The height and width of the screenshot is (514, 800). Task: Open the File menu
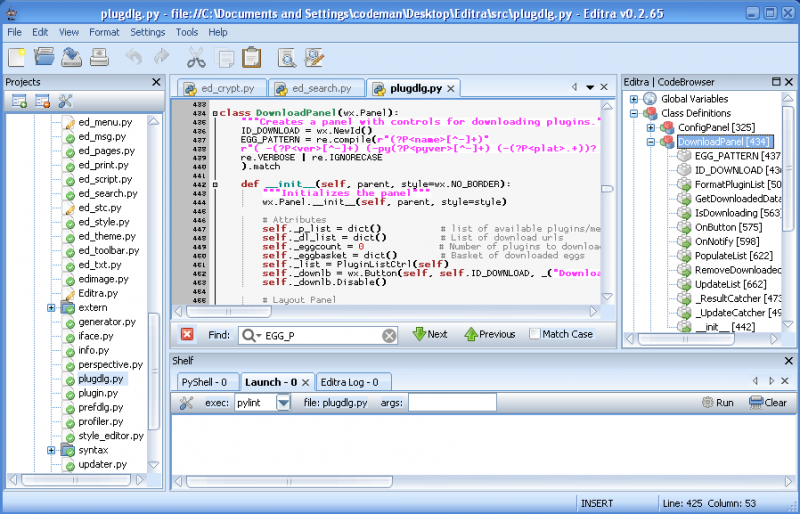[x=14, y=32]
